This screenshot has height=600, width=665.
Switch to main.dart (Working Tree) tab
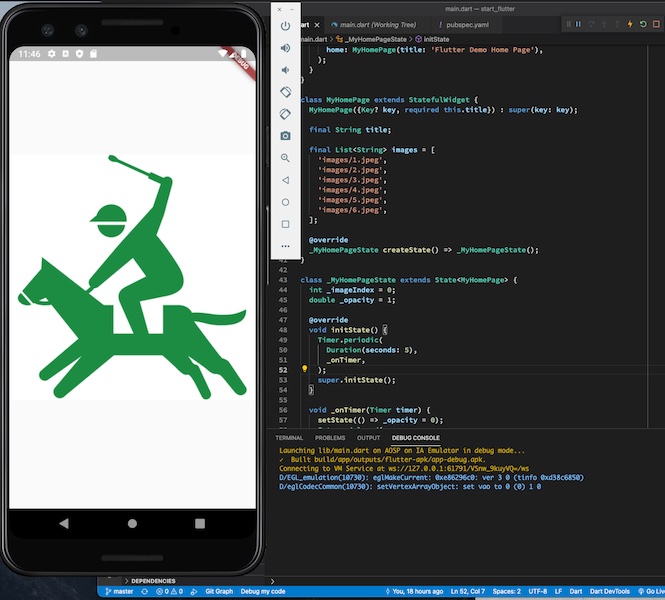click(x=374, y=25)
